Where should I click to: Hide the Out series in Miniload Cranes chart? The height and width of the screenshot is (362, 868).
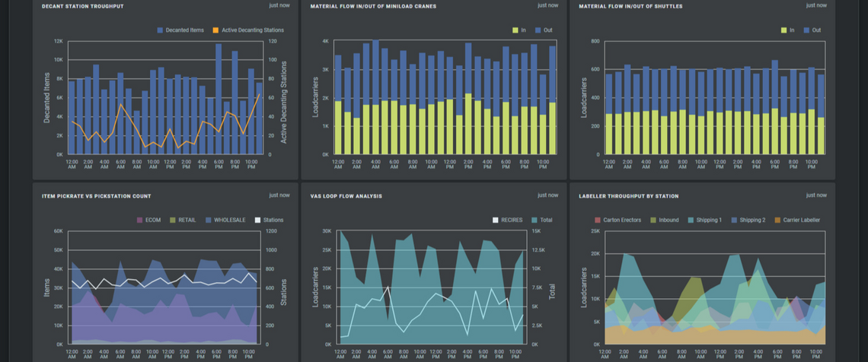click(x=544, y=30)
